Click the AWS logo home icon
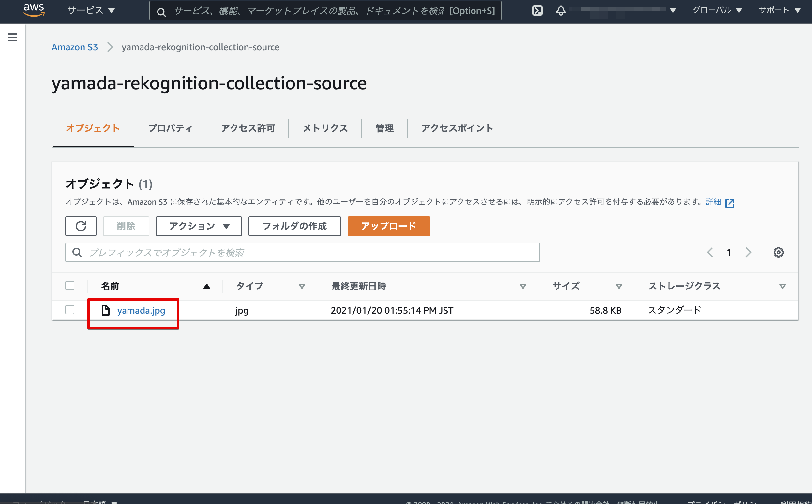Screen dimensions: 812x504 pyautogui.click(x=34, y=10)
